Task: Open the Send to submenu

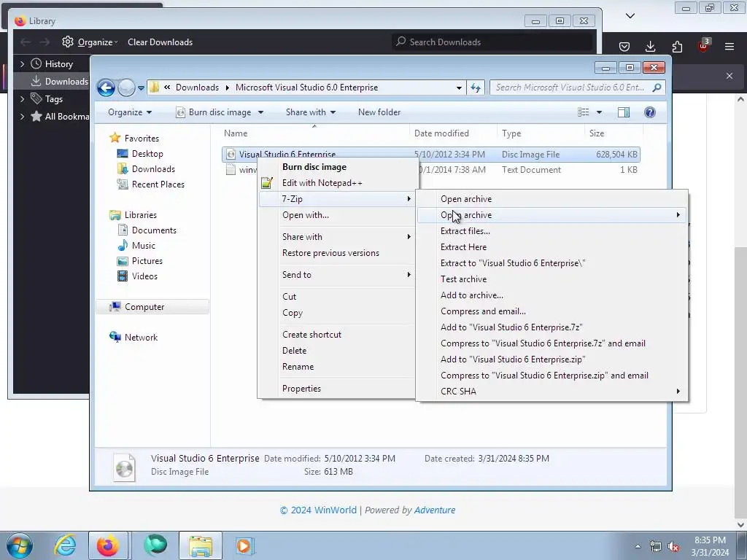Action: pyautogui.click(x=336, y=275)
